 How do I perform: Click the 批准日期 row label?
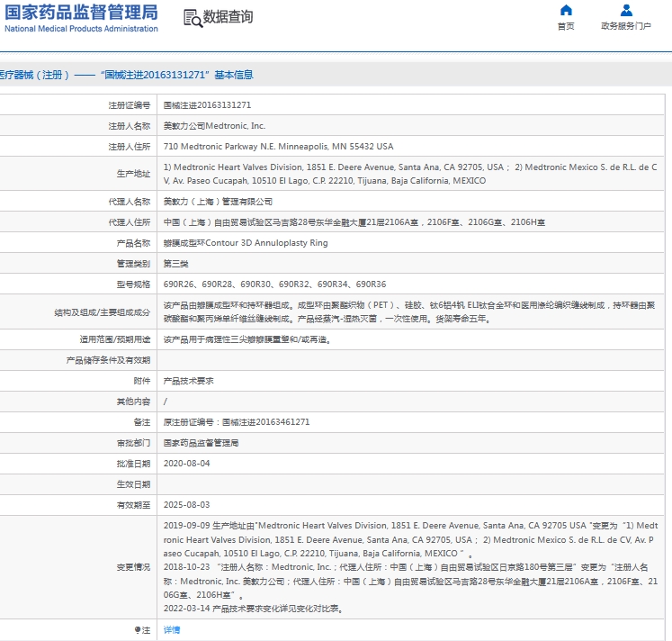click(133, 464)
